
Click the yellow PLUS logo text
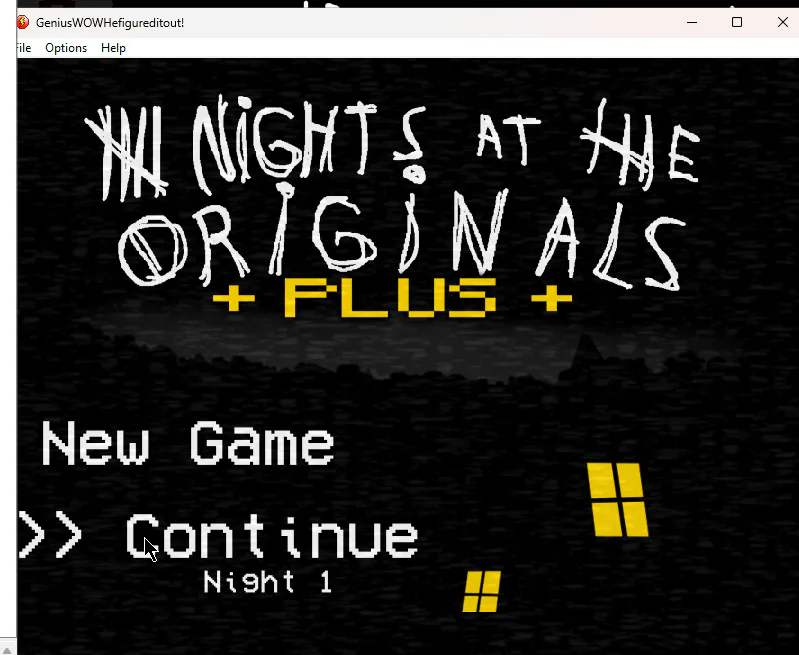390,297
